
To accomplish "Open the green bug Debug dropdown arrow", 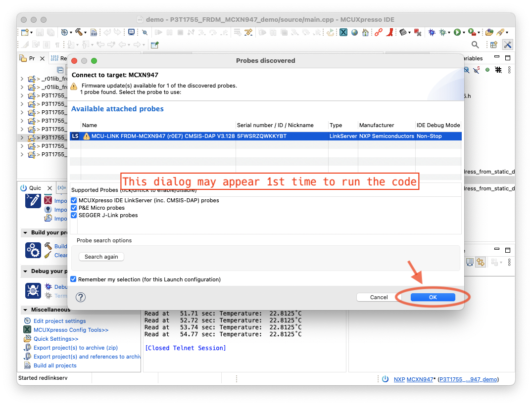I will (x=449, y=33).
